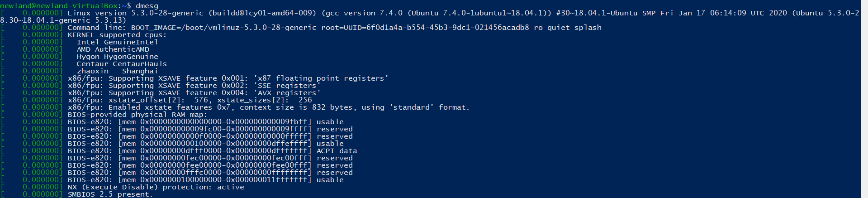The width and height of the screenshot is (868, 198).
Task: Click the 'Enabled xstate features 0x7' line
Action: point(268,107)
